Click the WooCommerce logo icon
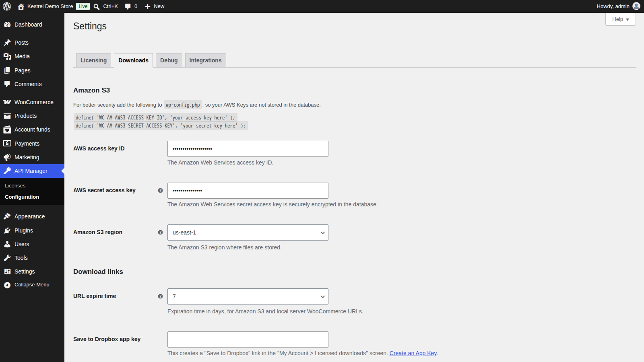644x362 pixels. pos(7,102)
